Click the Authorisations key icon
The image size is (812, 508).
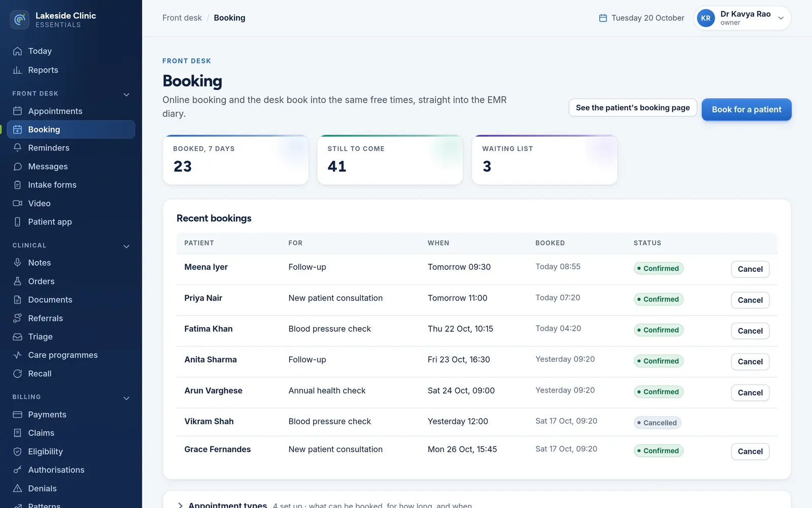[x=17, y=470]
